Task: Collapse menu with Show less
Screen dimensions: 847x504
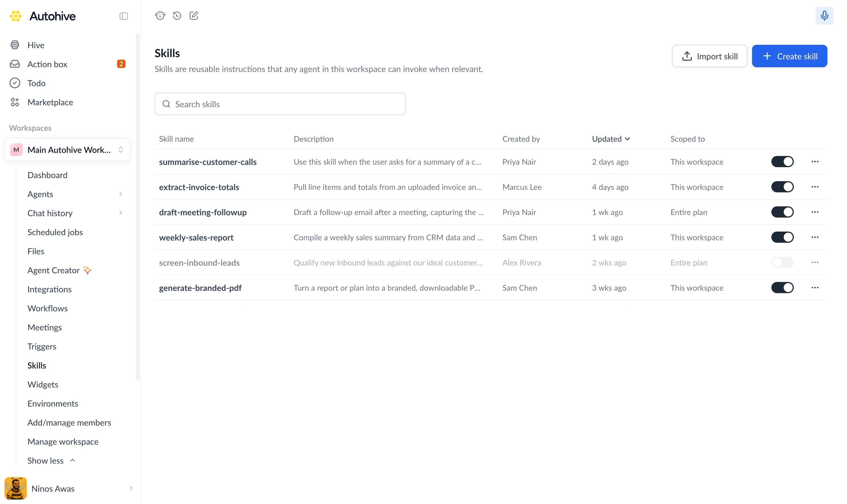Action: click(x=51, y=461)
